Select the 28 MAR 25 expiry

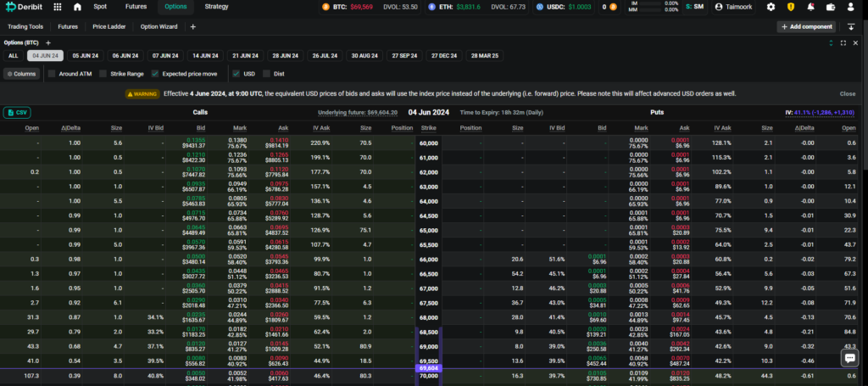click(485, 56)
